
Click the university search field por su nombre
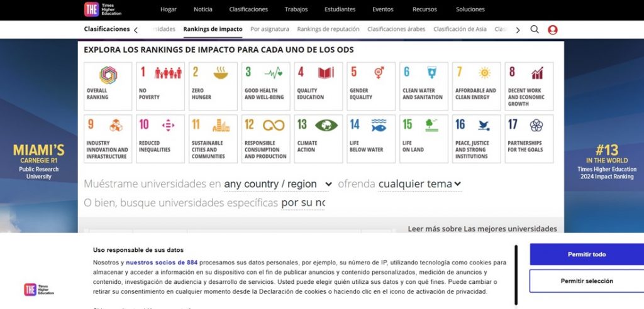[303, 203]
